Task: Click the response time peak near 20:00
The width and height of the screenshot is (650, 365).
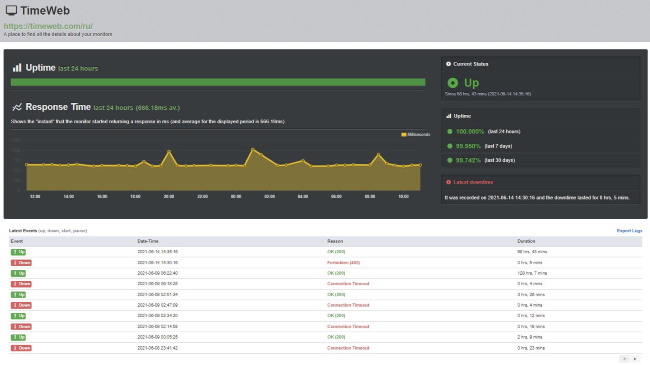Action: coord(169,152)
